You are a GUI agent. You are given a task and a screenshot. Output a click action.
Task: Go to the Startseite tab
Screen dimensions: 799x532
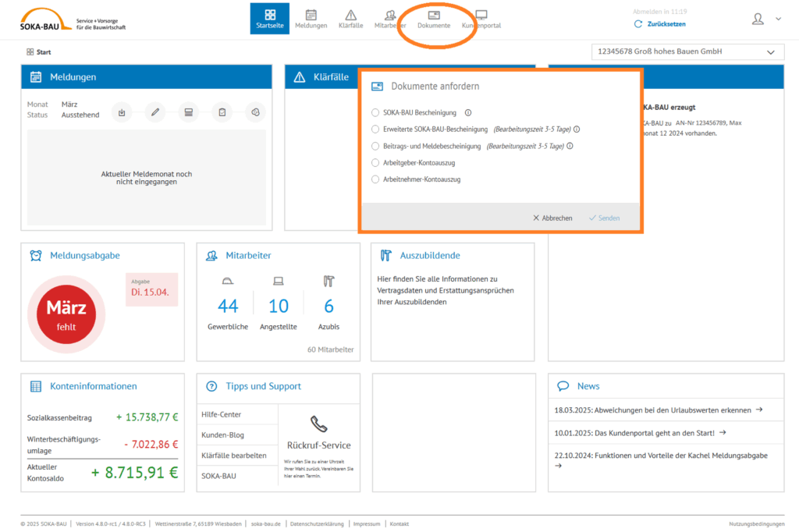(270, 19)
